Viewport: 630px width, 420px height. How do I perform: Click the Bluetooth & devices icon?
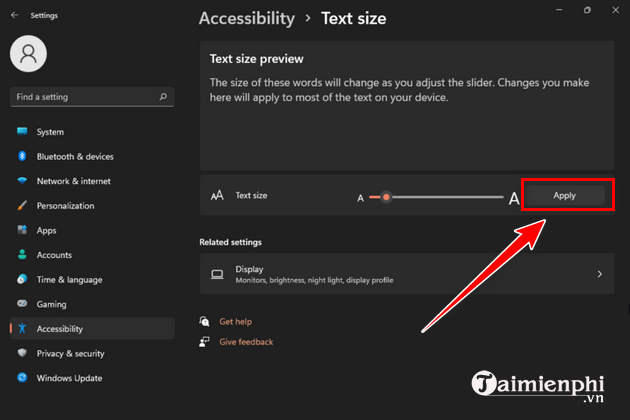click(x=21, y=157)
